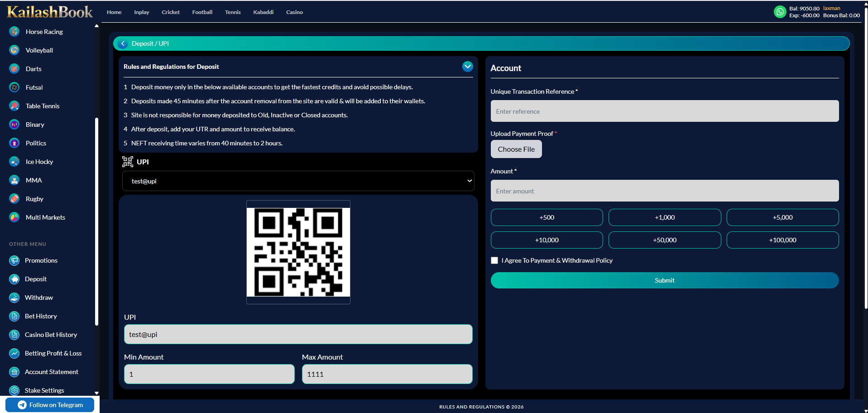The height and width of the screenshot is (413, 868).
Task: Click the Bal: 9050.80 balance text
Action: pyautogui.click(x=804, y=9)
